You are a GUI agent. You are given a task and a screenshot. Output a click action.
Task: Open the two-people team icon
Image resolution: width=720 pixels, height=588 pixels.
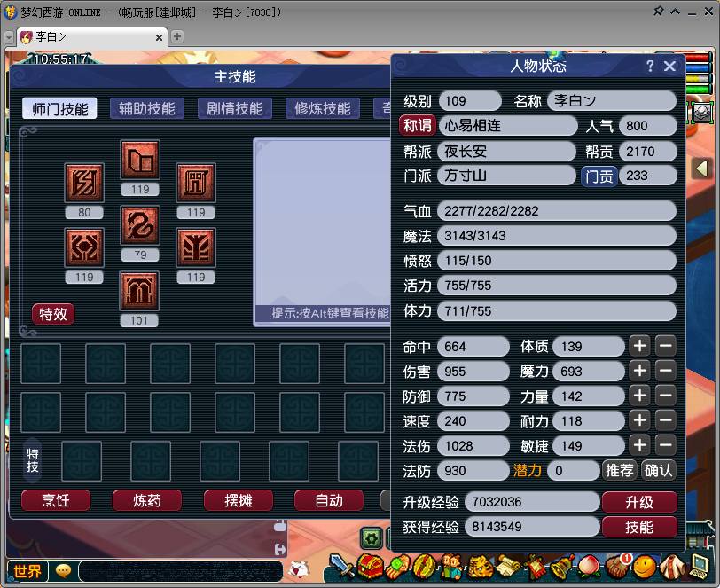[x=453, y=566]
